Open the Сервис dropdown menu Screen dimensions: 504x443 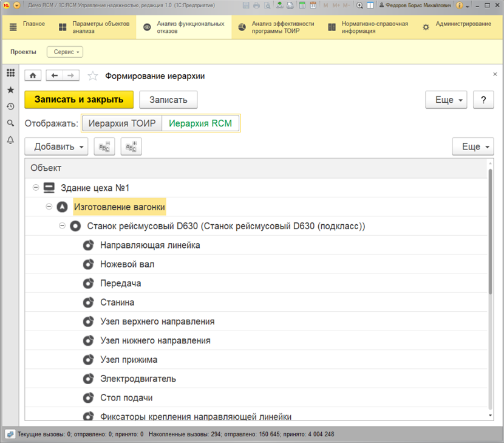click(66, 52)
